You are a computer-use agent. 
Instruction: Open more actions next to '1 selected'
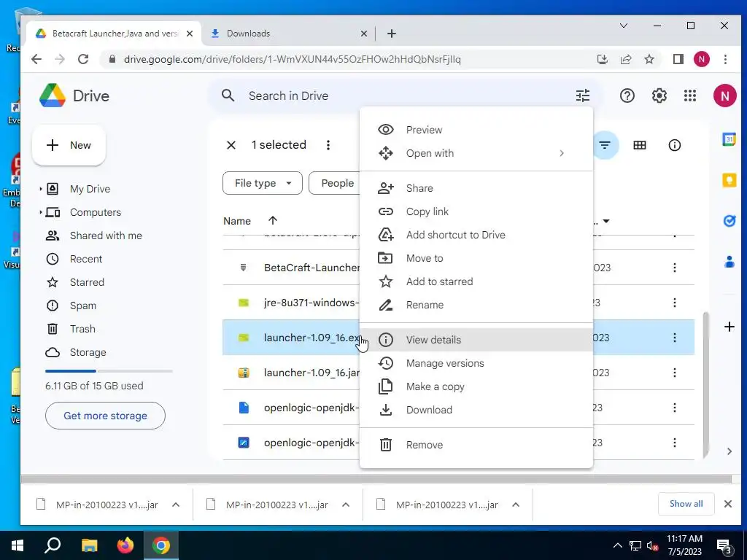point(328,145)
